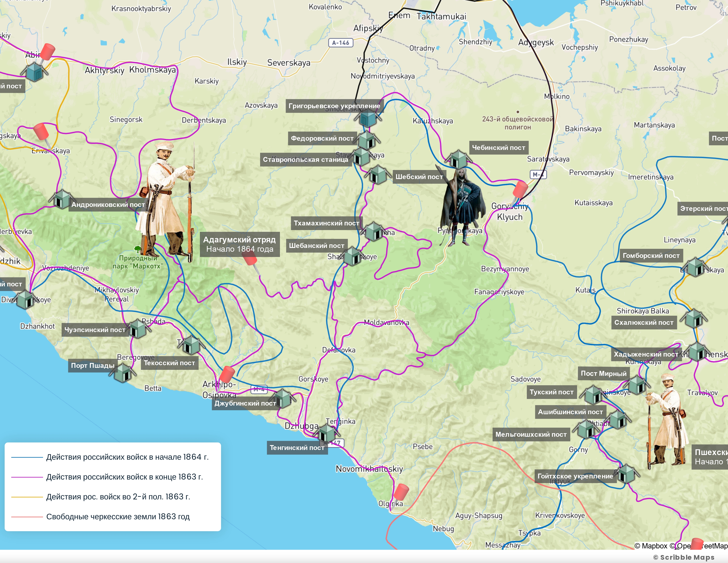Screen dimensions: 728x563
Task: Click the Шебский пост hut icon
Action: tap(378, 174)
